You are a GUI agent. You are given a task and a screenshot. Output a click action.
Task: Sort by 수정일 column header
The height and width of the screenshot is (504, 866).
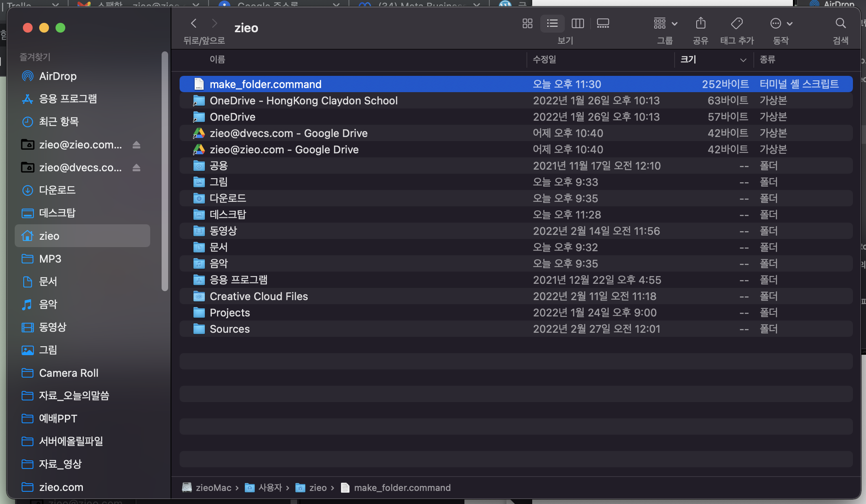544,60
